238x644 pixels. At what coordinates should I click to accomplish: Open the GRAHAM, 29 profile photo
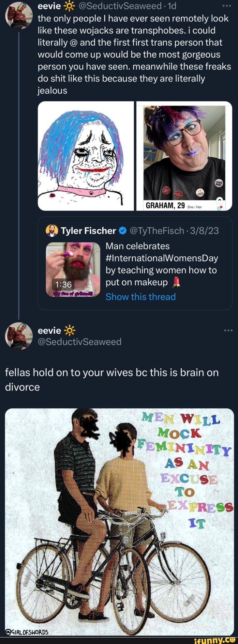click(x=184, y=156)
